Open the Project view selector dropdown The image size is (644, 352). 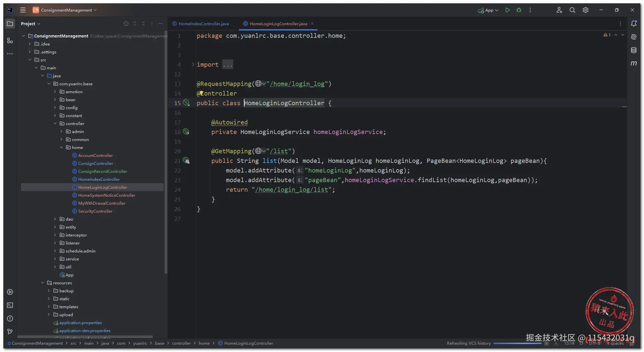pyautogui.click(x=31, y=24)
